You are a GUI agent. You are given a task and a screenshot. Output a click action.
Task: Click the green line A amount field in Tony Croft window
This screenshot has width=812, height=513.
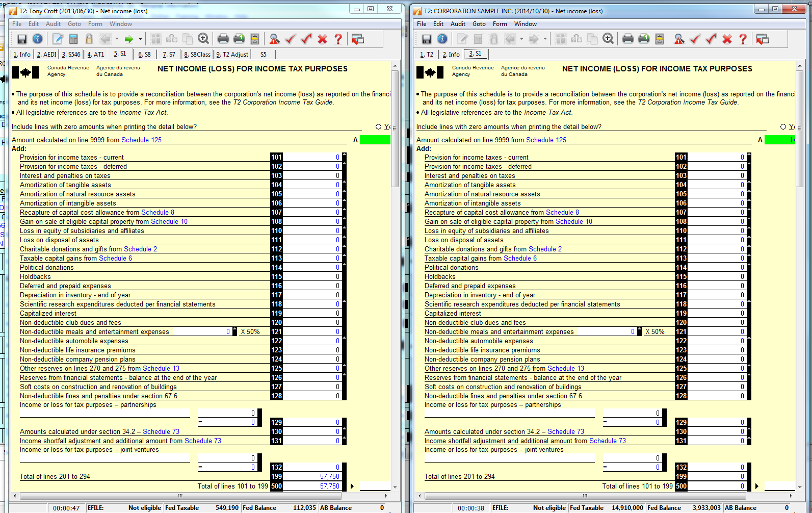point(375,140)
